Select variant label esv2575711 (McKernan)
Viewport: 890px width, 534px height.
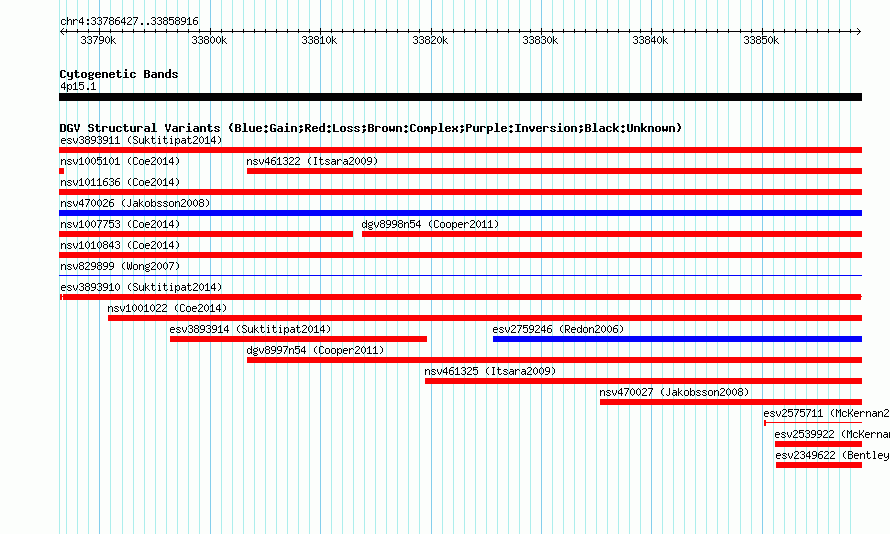[x=826, y=413]
